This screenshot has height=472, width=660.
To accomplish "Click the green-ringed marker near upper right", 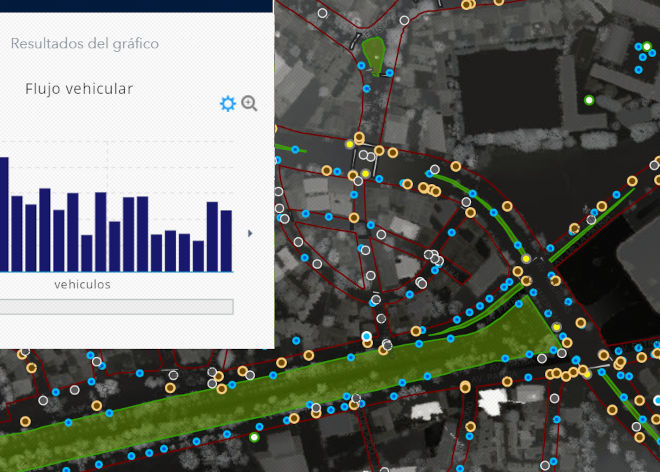I will tap(589, 100).
